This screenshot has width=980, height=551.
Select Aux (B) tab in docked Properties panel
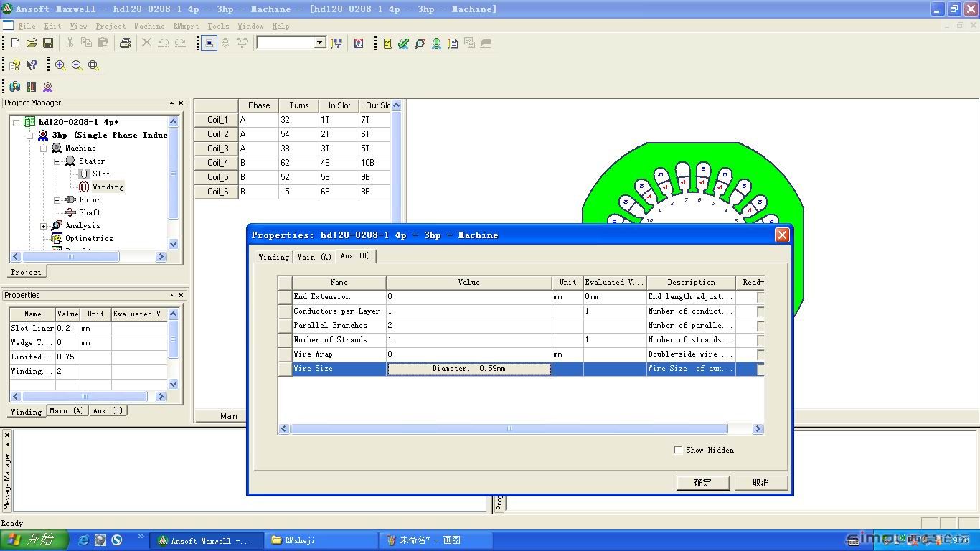tap(108, 410)
